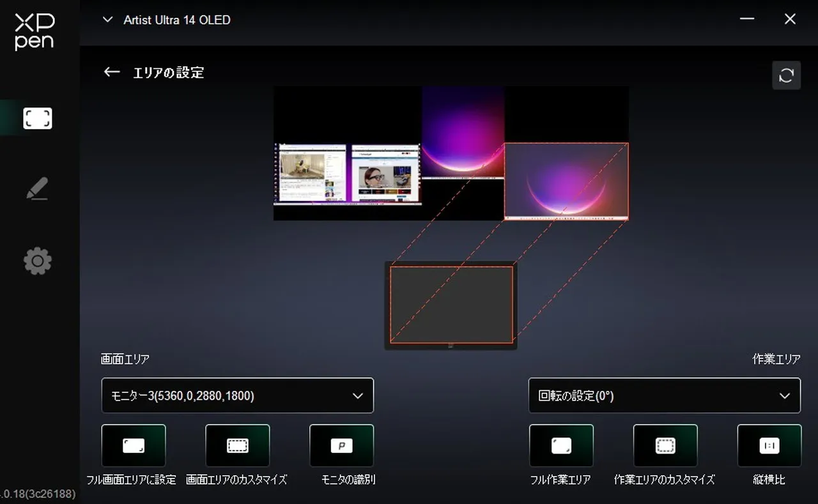Image resolution: width=818 pixels, height=504 pixels.
Task: Click the 縦横比 1:1 icon button
Action: [769, 446]
